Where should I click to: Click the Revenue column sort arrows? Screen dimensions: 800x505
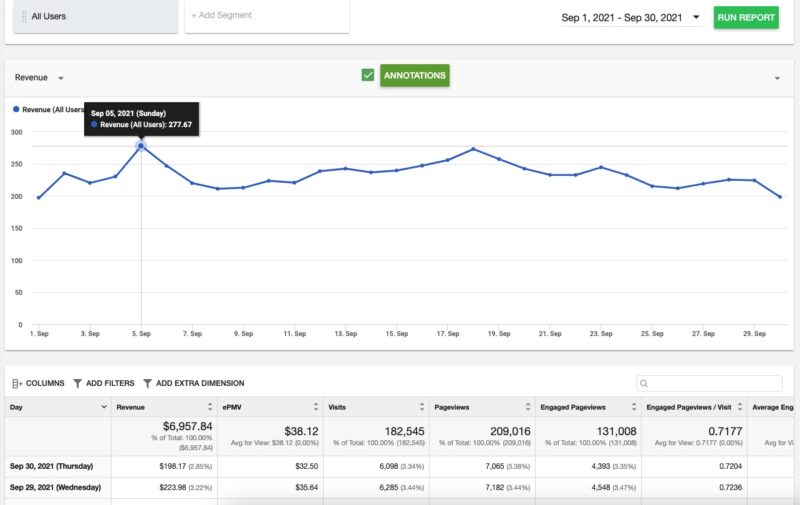pos(211,407)
